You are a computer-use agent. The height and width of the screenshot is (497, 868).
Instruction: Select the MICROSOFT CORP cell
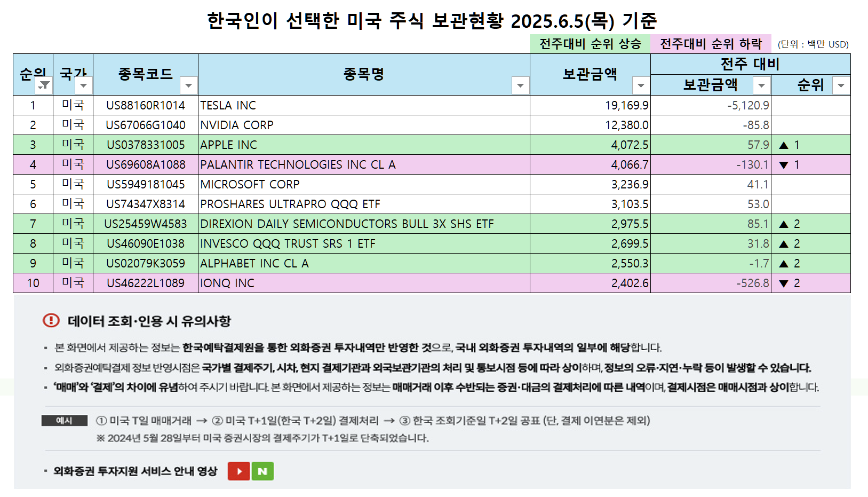pos(364,184)
